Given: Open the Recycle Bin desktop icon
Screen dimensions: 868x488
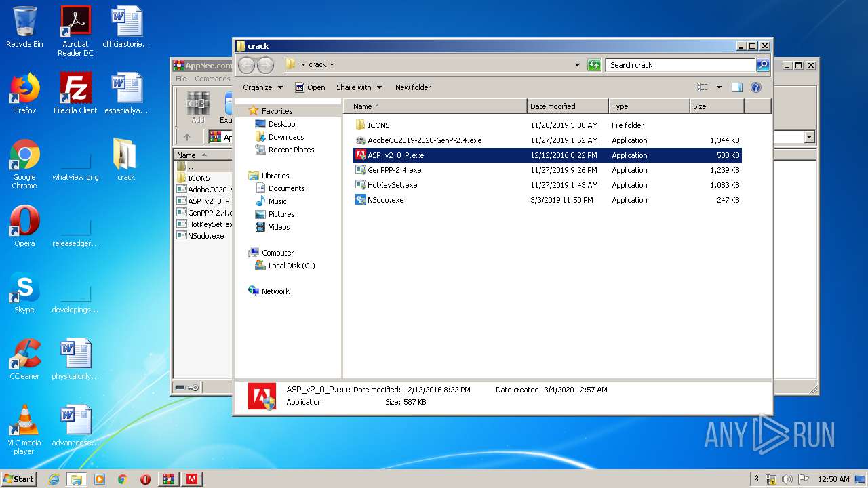Looking at the screenshot, I should [24, 27].
